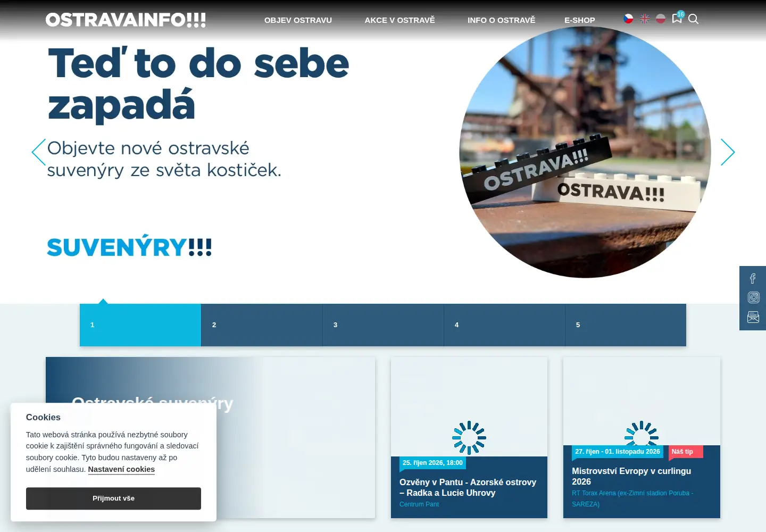Open Mistrovství Evropy v curlingu 2026 event
The width and height of the screenshot is (766, 532).
click(x=631, y=476)
